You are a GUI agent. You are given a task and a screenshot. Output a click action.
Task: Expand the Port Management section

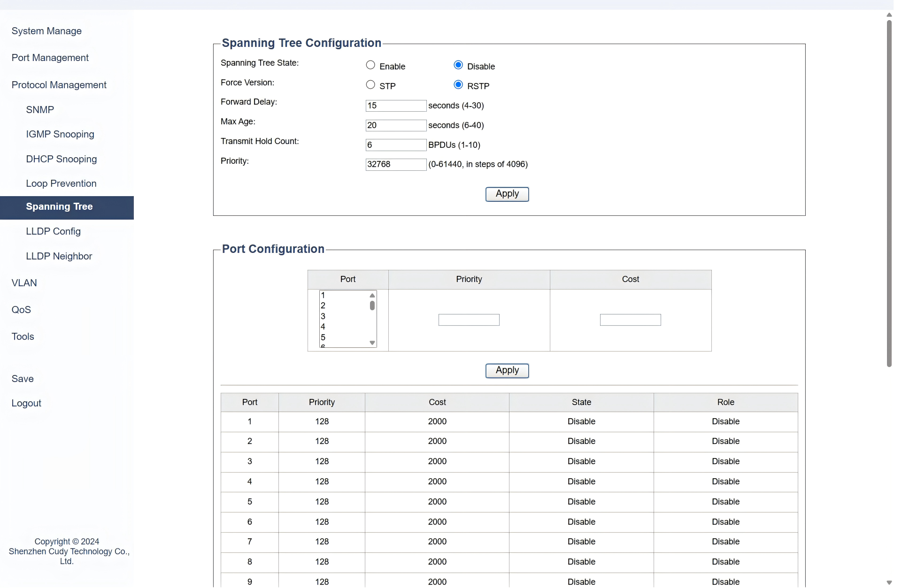click(50, 58)
